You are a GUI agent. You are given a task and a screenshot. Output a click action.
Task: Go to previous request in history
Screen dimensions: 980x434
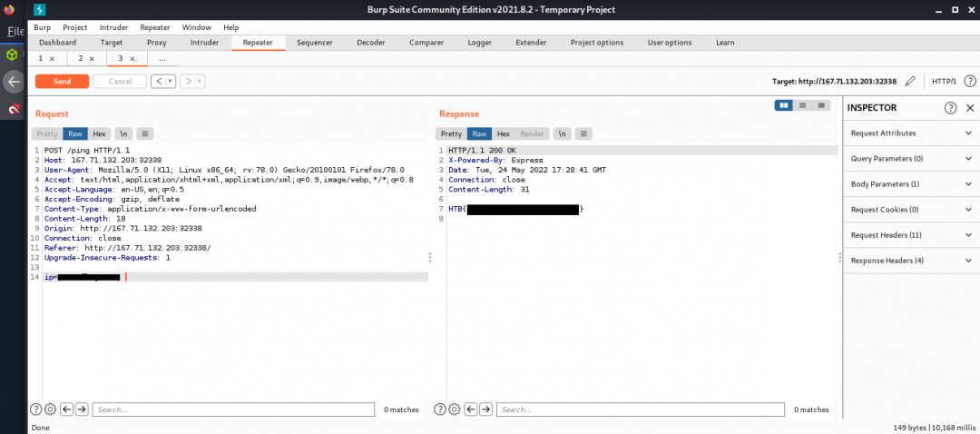point(158,82)
